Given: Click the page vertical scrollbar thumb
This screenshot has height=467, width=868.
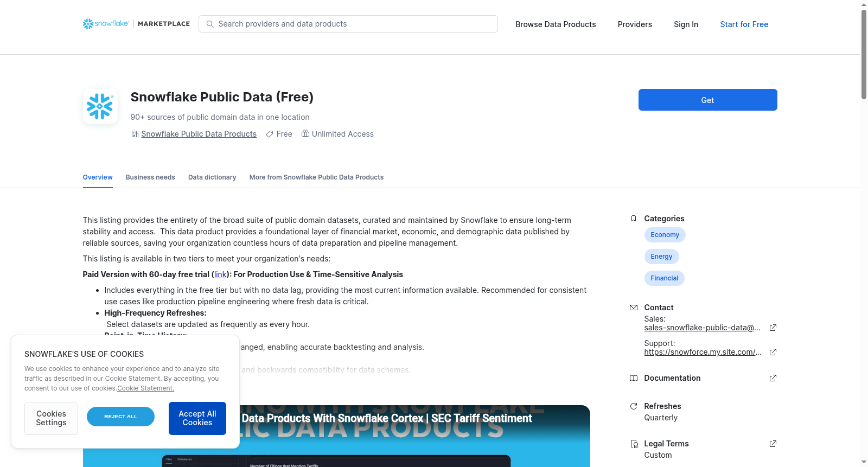Looking at the screenshot, I should click(864, 54).
